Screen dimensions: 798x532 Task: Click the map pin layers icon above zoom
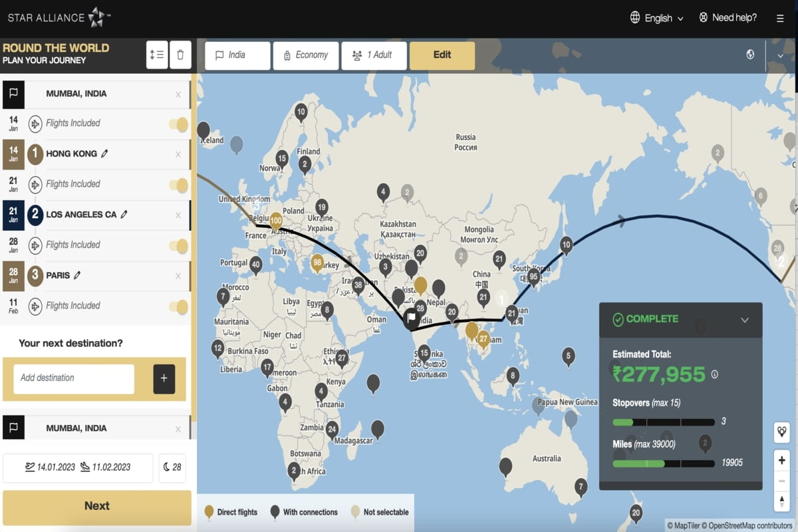(781, 432)
